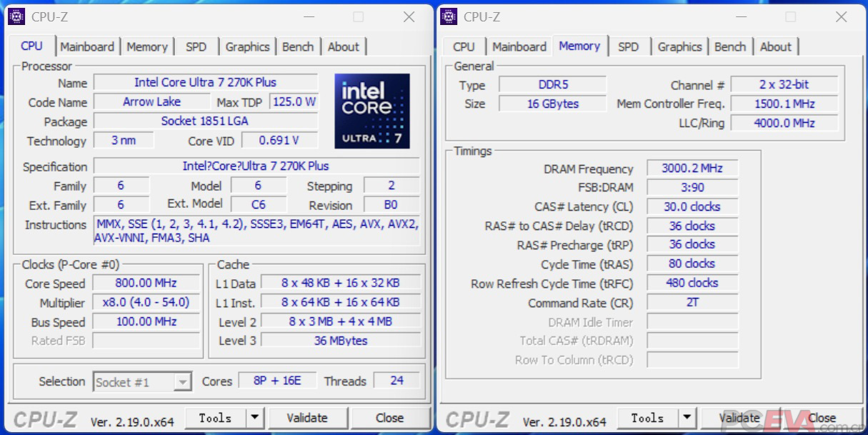Click the CPU-Z app icon in left window title bar
Image resolution: width=868 pixels, height=435 pixels.
click(x=16, y=16)
